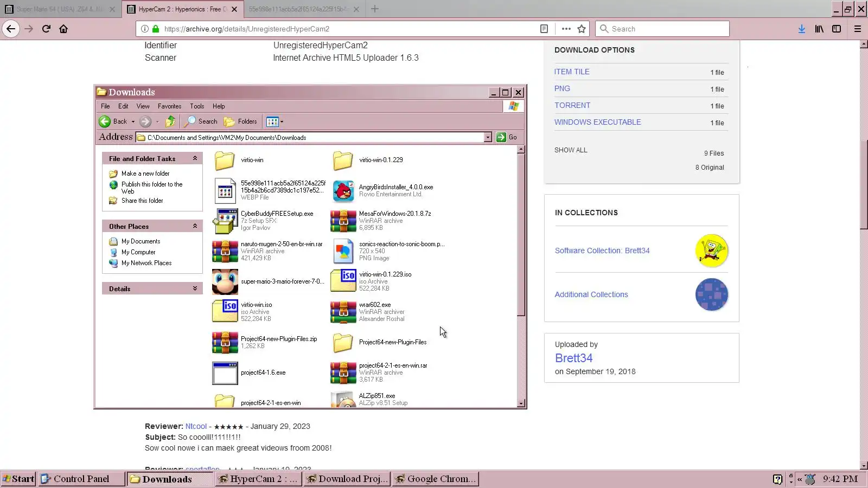868x488 pixels.
Task: Collapse the Other Places panel
Action: pos(195,226)
